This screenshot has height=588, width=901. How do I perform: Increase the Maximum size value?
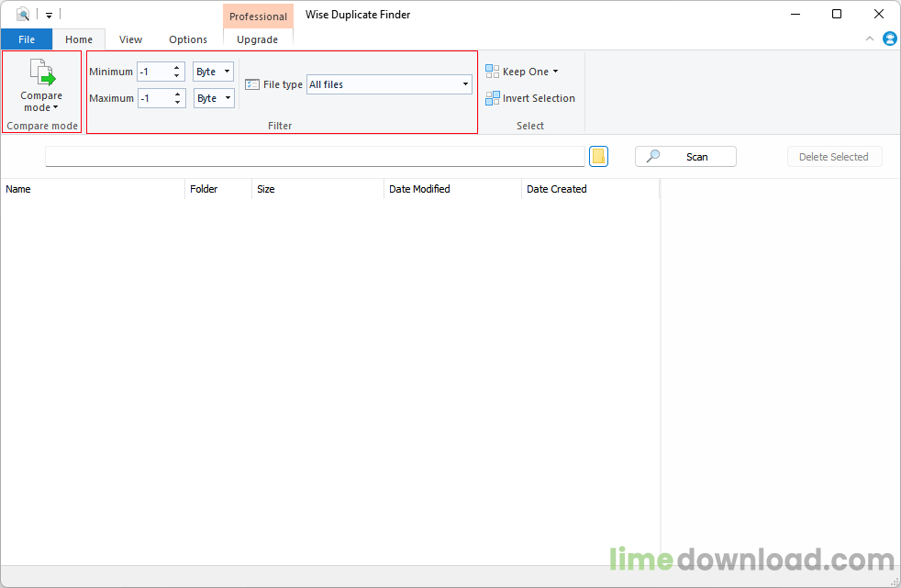click(x=178, y=94)
